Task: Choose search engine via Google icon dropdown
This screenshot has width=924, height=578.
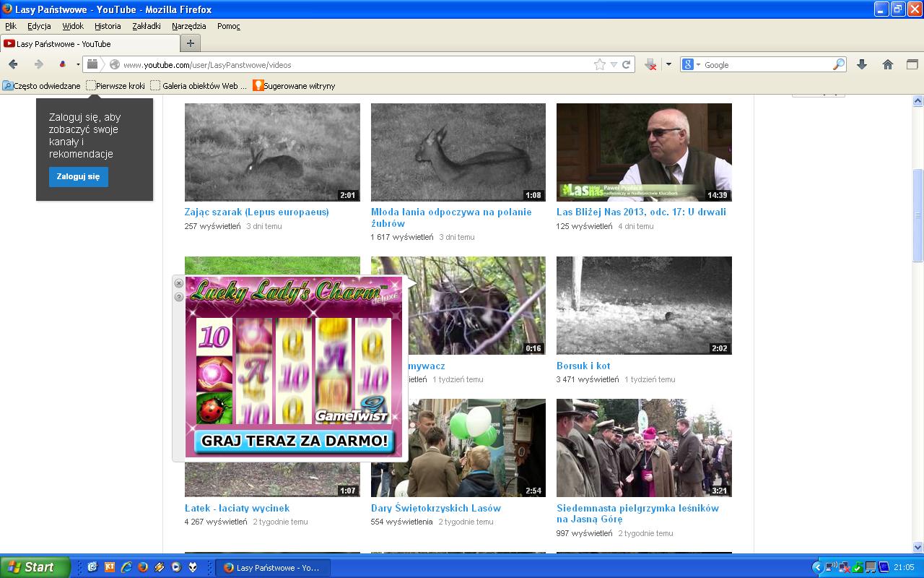Action: [691, 64]
